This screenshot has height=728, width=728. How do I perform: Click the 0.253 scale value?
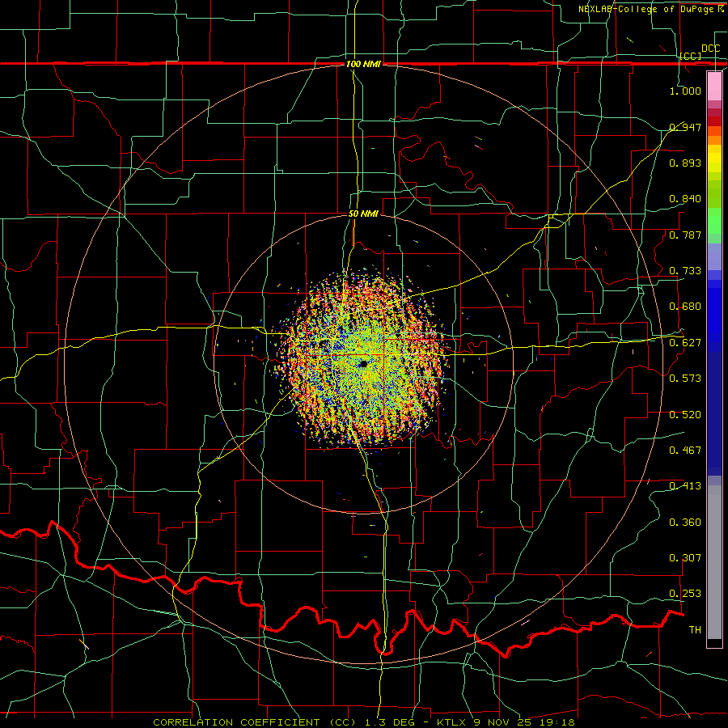coord(685,594)
